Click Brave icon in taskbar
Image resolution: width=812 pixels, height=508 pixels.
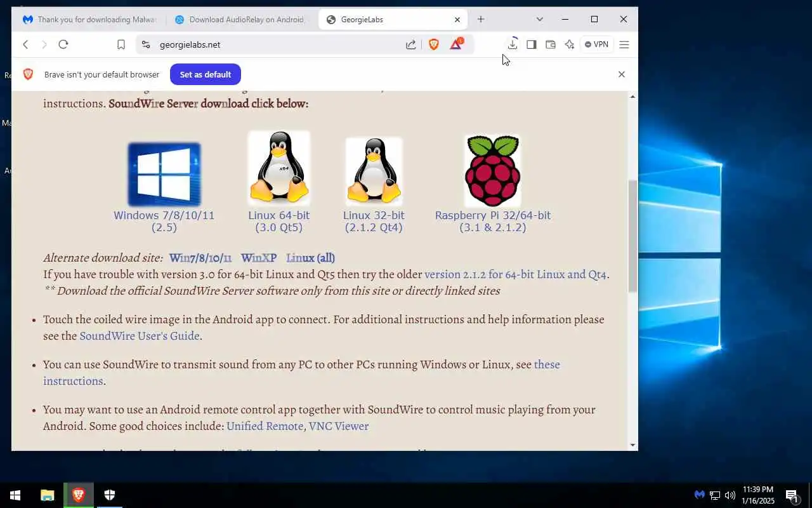(79, 495)
